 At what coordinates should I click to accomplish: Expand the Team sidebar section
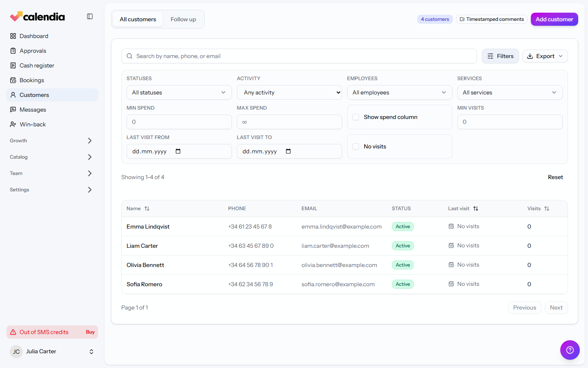(52, 173)
